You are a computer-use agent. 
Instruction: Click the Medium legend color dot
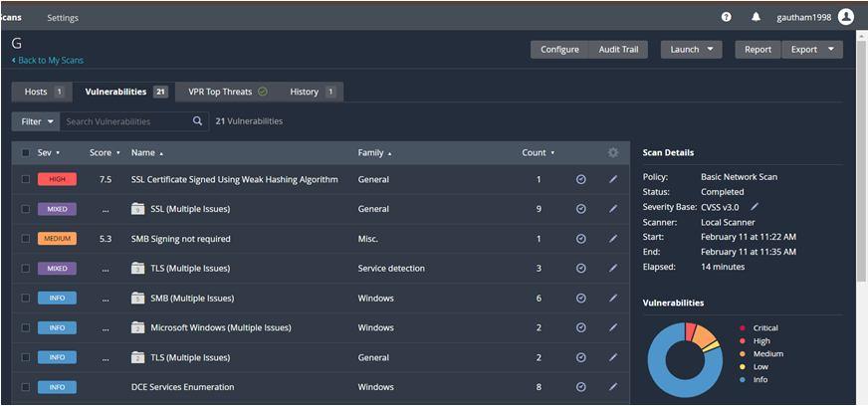742,354
